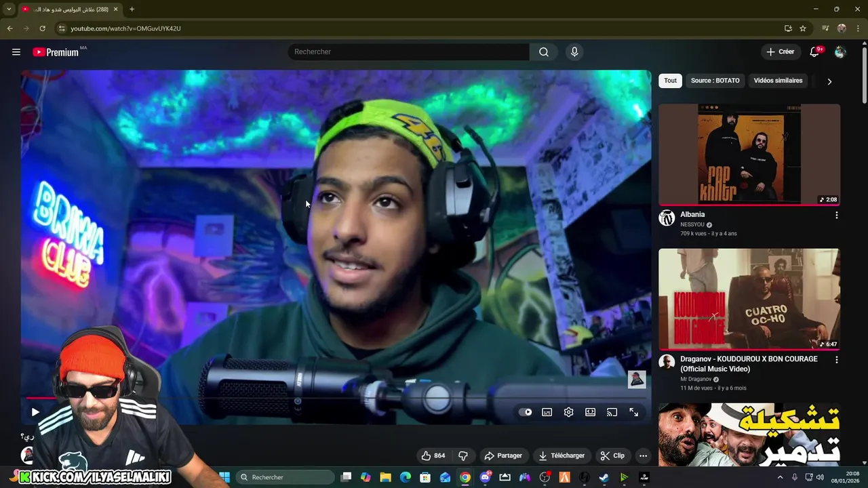
Task: Open Chrome media controls icon
Action: point(825,28)
